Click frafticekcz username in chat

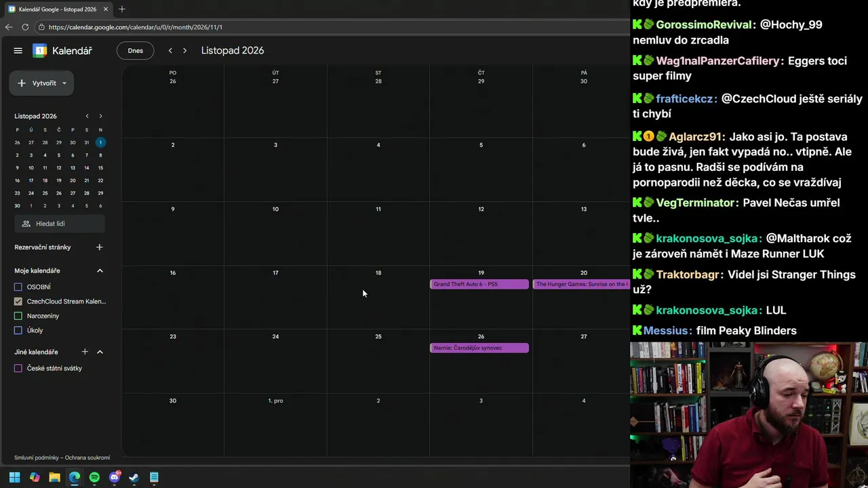coord(684,99)
